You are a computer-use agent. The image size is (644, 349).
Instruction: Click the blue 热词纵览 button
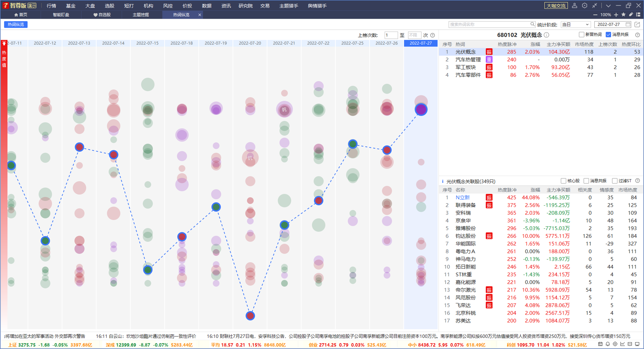click(16, 24)
